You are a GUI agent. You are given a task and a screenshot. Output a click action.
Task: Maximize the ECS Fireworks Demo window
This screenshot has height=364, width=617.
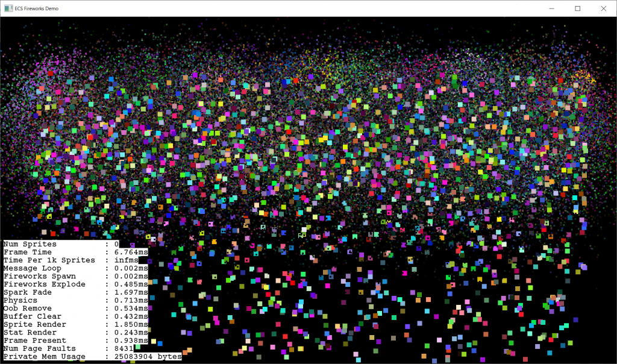tap(578, 8)
